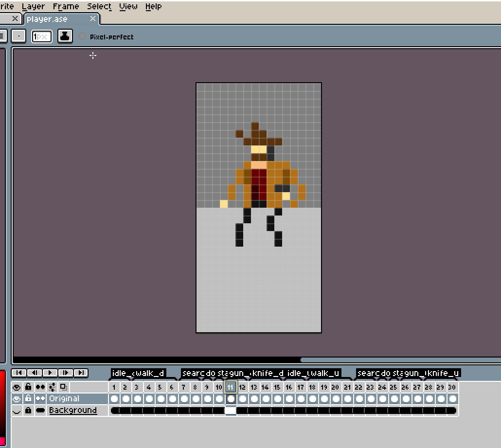Click the eye icon in the timeline header column
This screenshot has width=501, height=448.
point(16,387)
